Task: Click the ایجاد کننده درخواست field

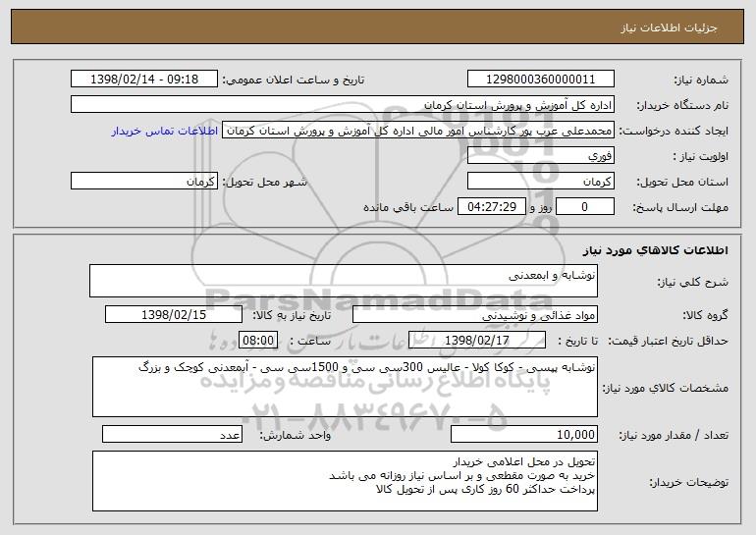Action: pyautogui.click(x=418, y=131)
